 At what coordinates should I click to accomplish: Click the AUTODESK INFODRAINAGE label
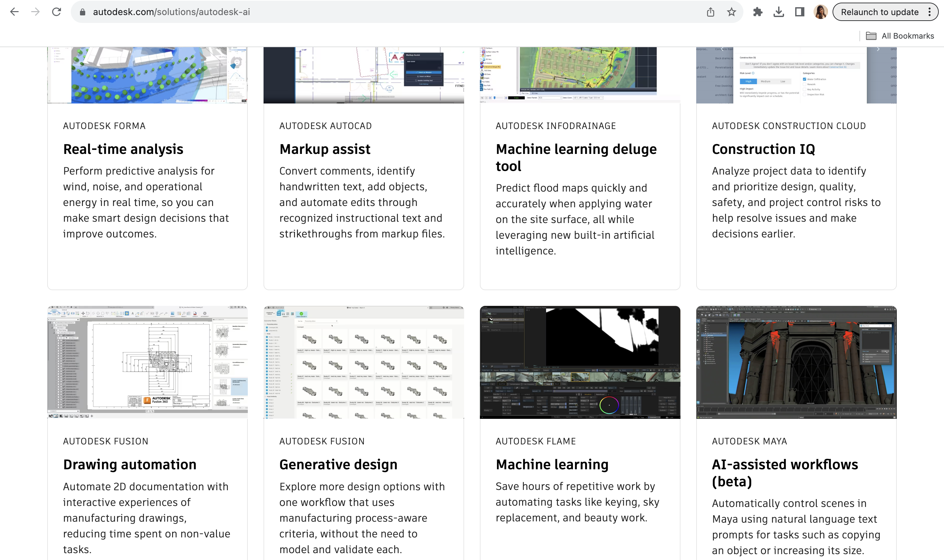click(x=556, y=126)
